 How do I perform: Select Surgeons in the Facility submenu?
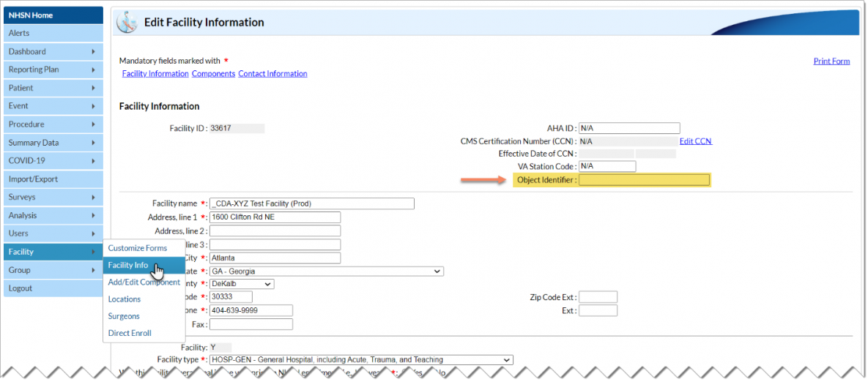124,316
